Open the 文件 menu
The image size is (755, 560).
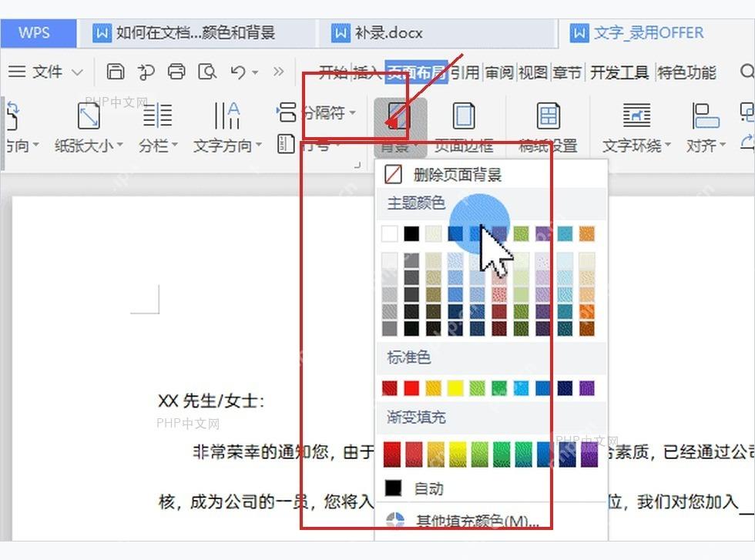pos(47,72)
